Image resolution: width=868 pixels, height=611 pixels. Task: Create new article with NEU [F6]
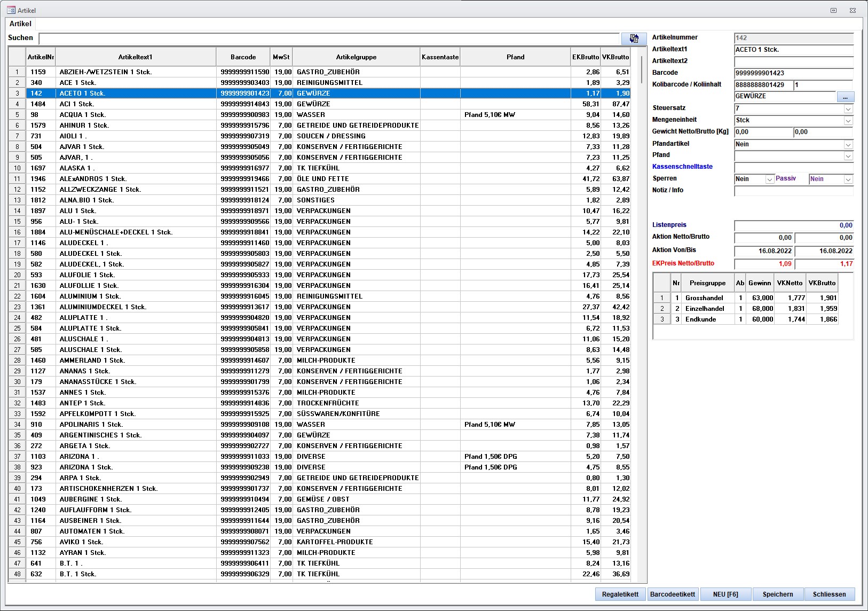pos(725,594)
